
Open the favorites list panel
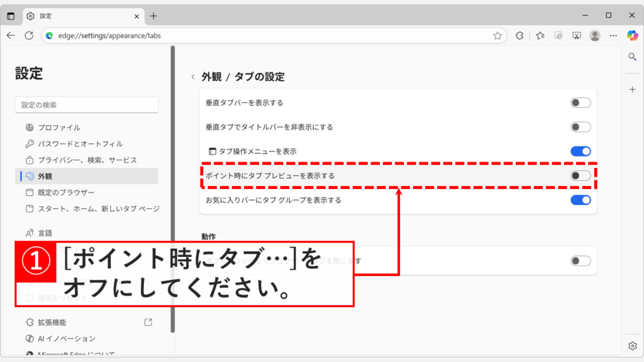539,36
